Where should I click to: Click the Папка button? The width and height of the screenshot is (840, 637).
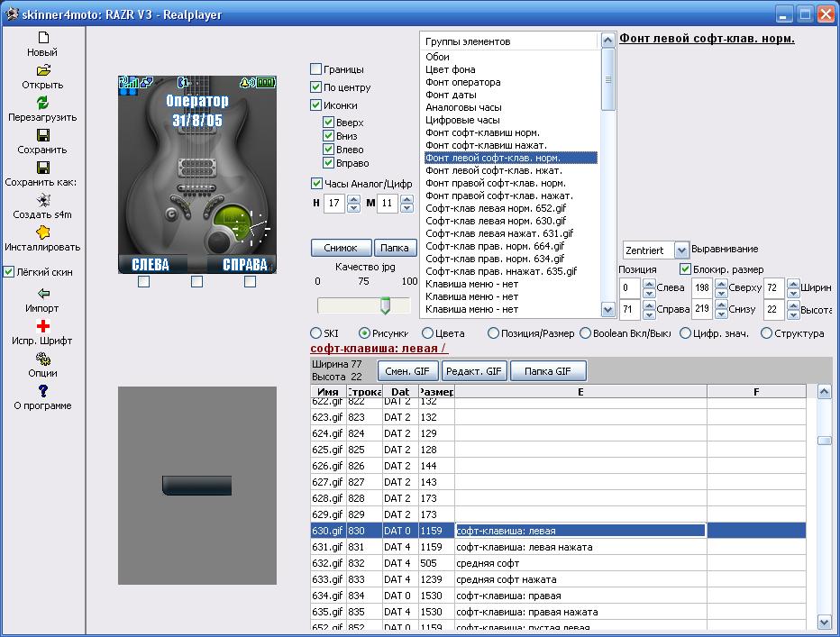[x=395, y=248]
